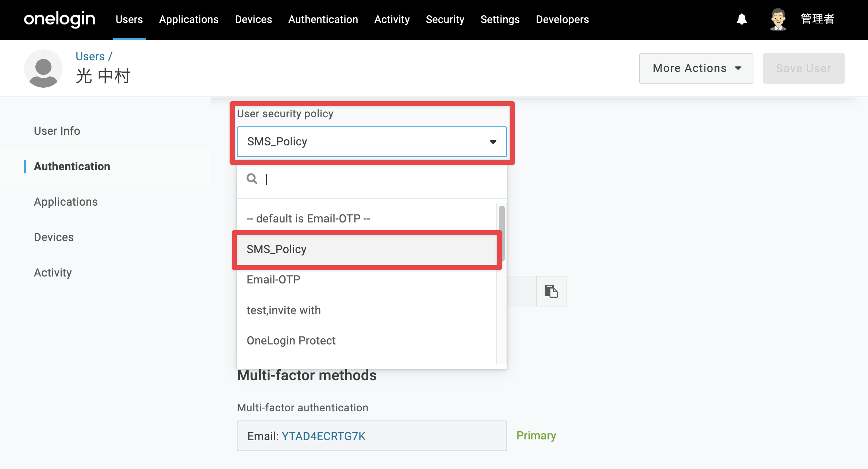Open the Devices top menu

(254, 19)
